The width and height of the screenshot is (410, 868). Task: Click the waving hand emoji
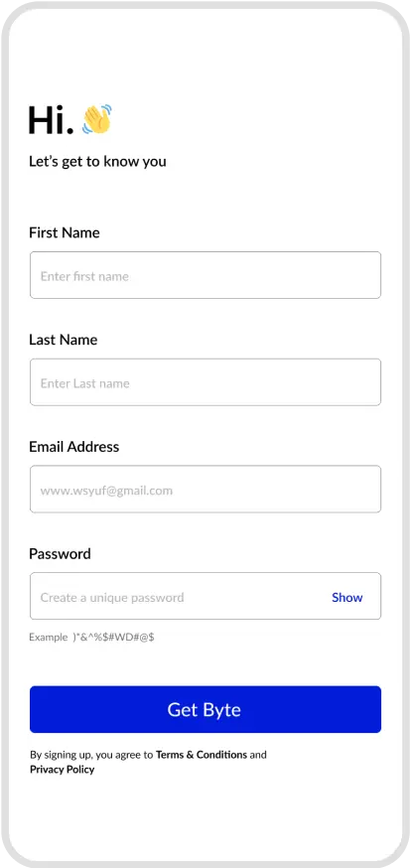[x=97, y=119]
